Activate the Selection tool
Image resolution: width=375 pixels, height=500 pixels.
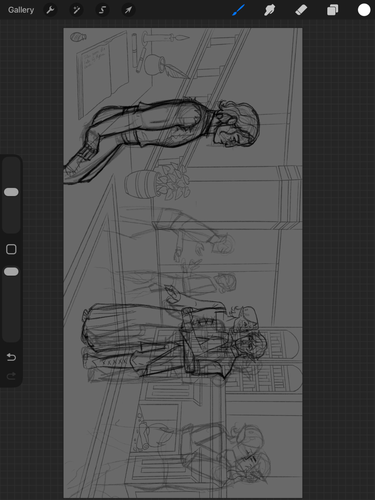[x=102, y=10]
